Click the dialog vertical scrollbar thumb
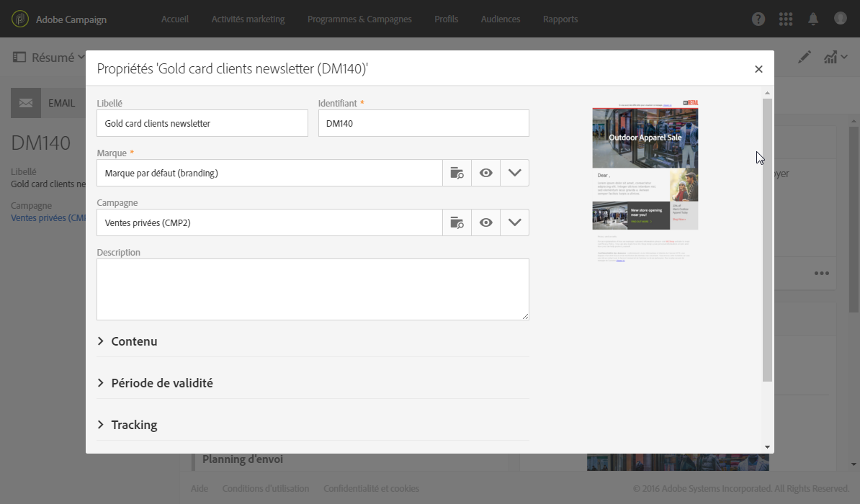The image size is (860, 504). click(x=767, y=239)
